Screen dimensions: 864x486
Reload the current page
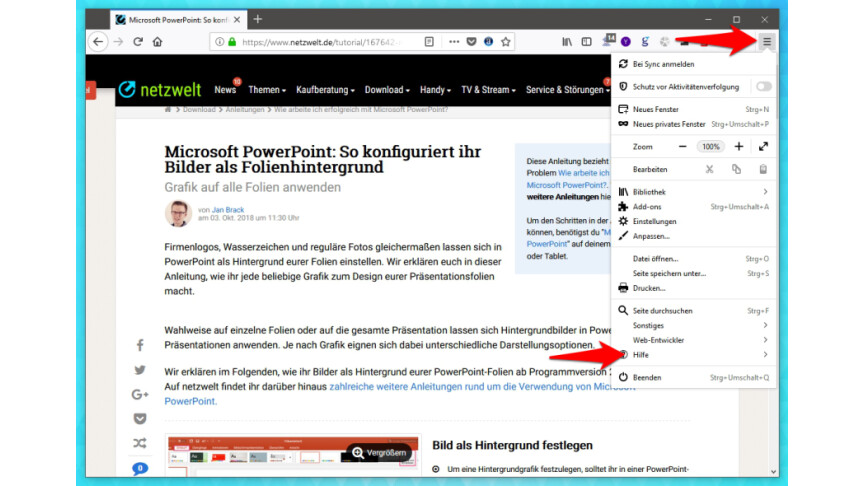tap(138, 42)
